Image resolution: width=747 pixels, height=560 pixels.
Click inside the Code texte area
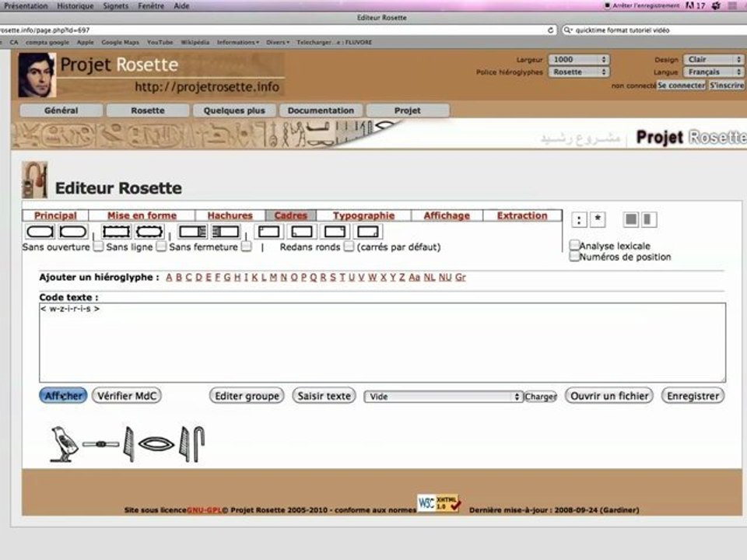point(383,342)
